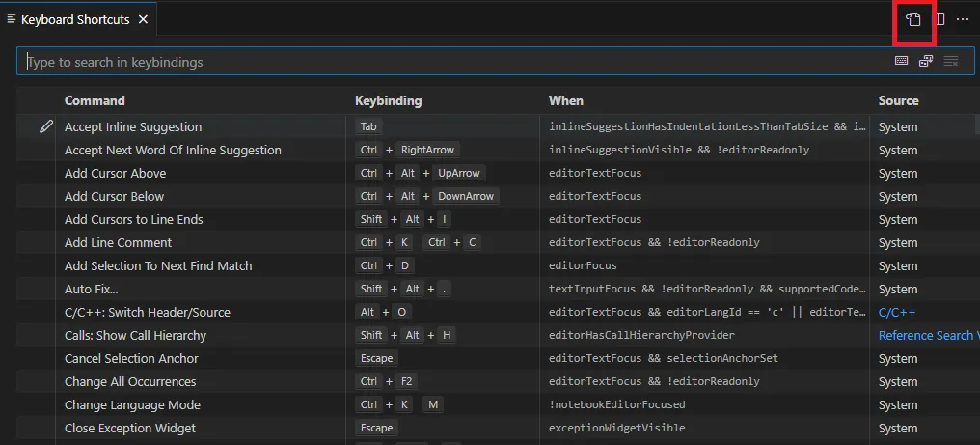Click Clear Keybindings Search Input icon
This screenshot has height=445, width=980.
pos(951,62)
